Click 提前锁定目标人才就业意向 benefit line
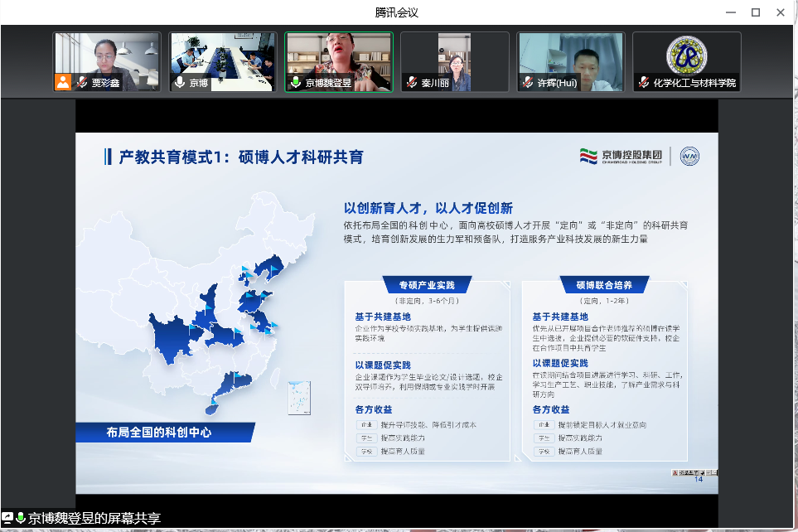The image size is (798, 532). (602, 424)
